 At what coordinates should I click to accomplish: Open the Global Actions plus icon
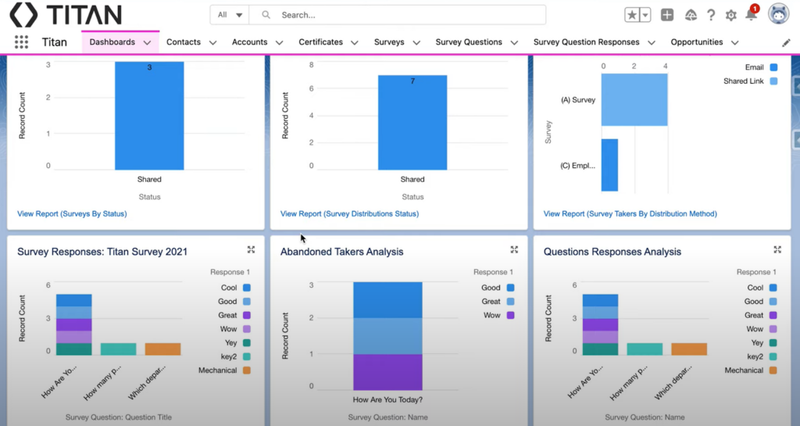pos(667,15)
